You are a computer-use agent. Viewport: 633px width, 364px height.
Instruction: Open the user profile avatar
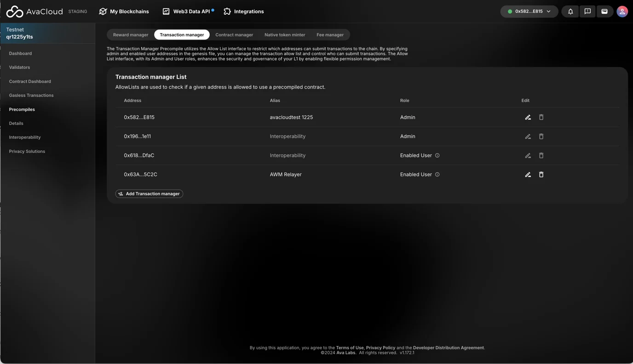tap(622, 11)
